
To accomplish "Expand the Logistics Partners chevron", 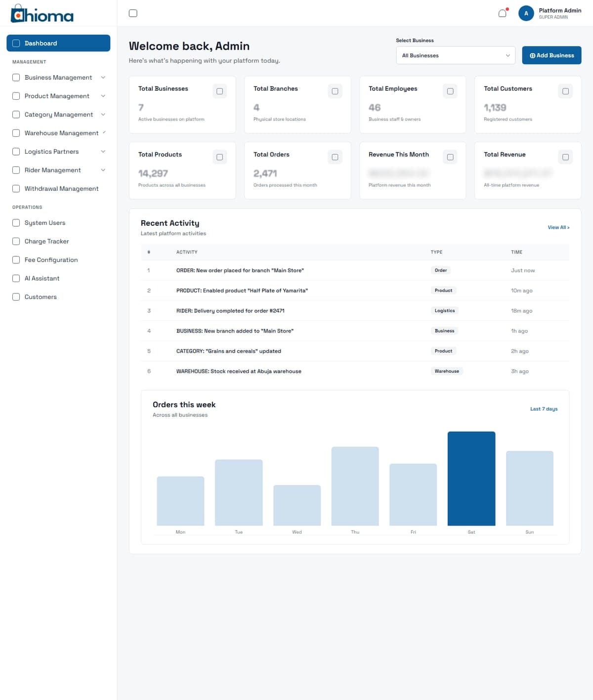I will [x=103, y=152].
